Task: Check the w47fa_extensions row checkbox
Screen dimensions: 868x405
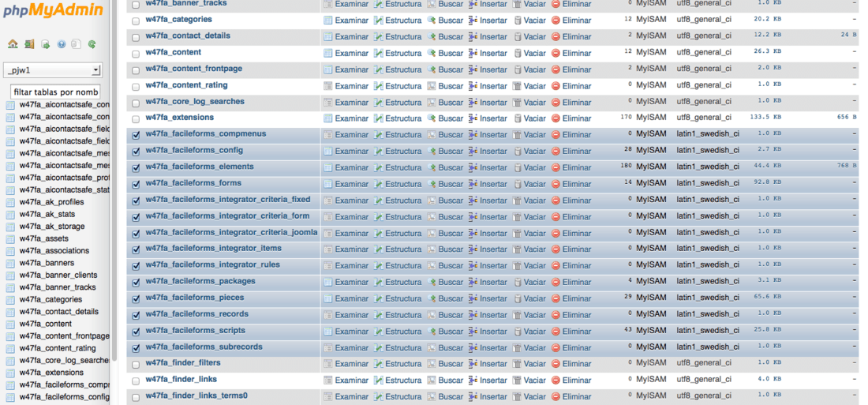Action: [136, 120]
